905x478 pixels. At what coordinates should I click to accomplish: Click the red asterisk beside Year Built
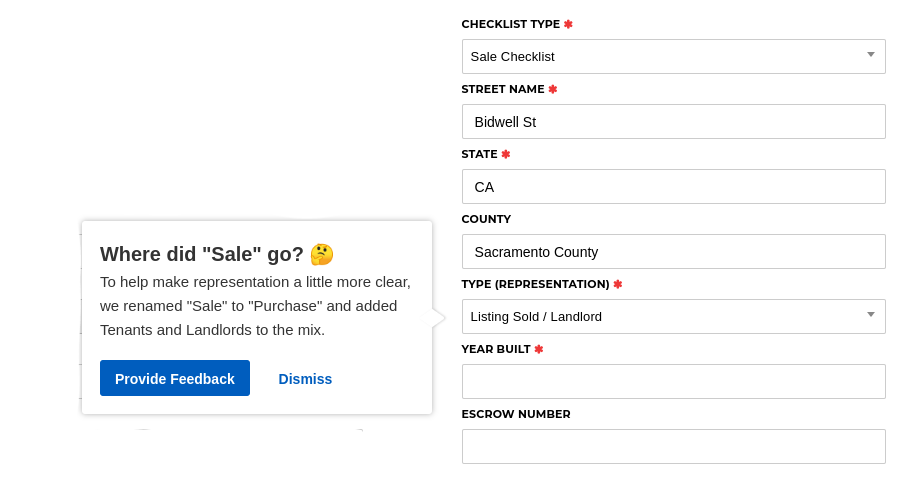pos(538,349)
